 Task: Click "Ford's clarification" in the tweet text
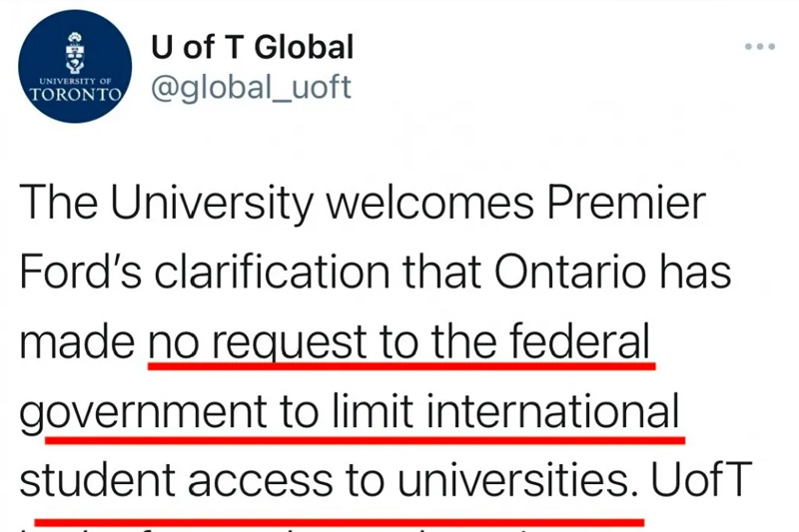pos(205,271)
